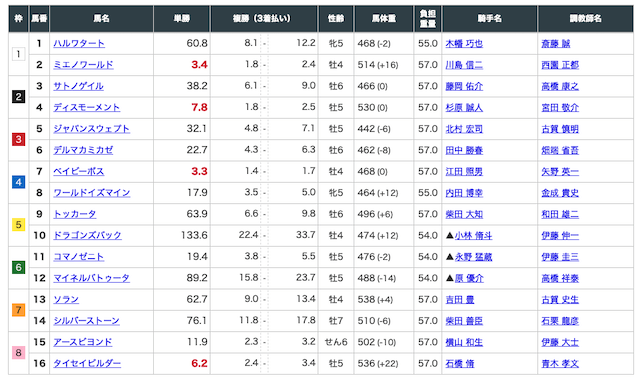Open trainer 伊藤 大士 link
The image size is (640, 378).
tap(560, 342)
